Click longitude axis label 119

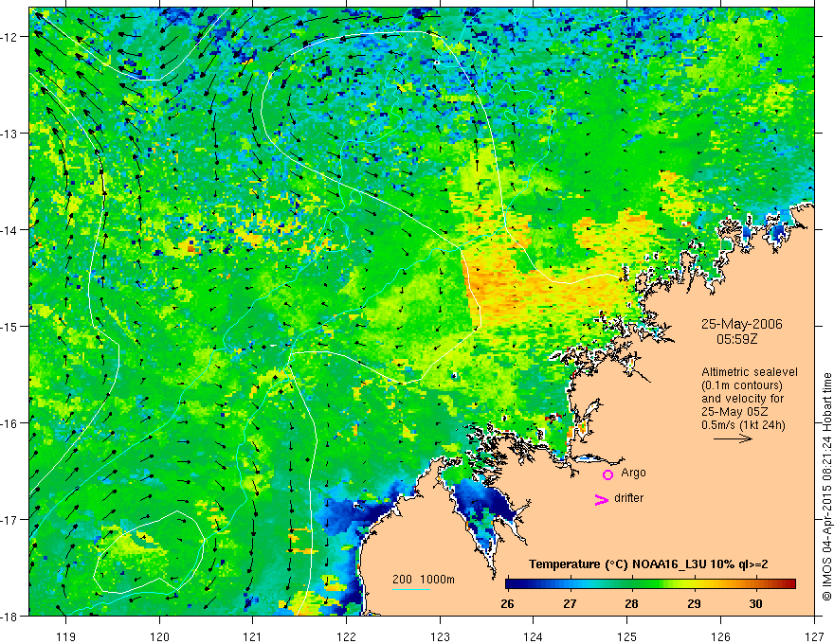click(x=66, y=636)
